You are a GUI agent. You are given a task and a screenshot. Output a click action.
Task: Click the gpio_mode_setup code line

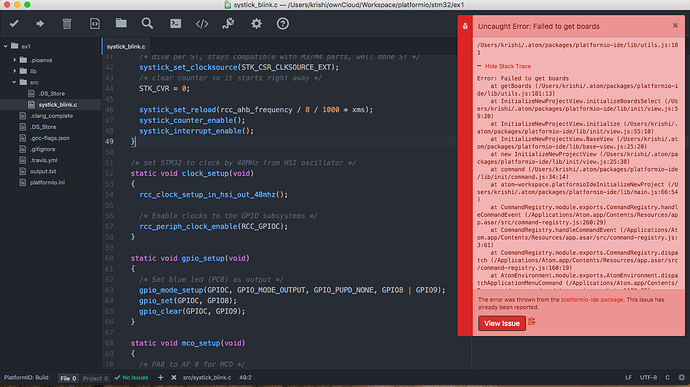click(292, 290)
